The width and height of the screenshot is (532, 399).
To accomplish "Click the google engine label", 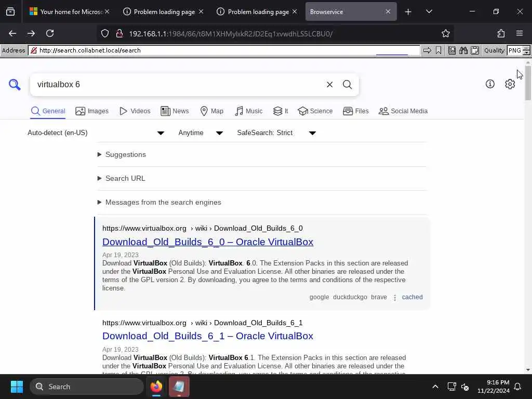I will point(320,297).
